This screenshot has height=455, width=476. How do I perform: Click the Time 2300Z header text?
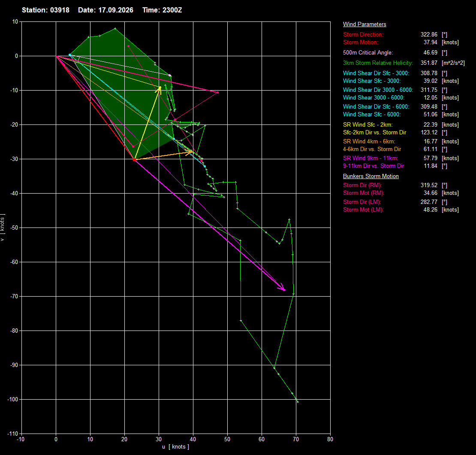tap(162, 10)
